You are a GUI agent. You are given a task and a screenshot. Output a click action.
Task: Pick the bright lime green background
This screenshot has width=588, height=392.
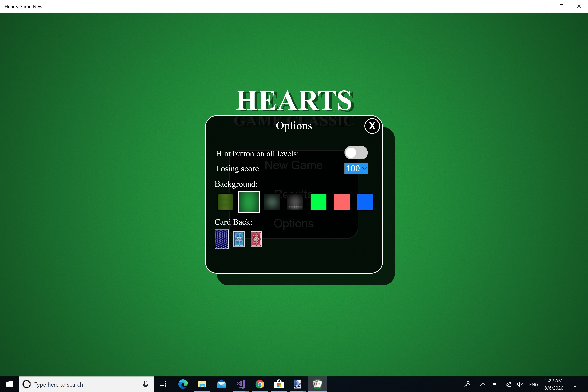pos(318,202)
